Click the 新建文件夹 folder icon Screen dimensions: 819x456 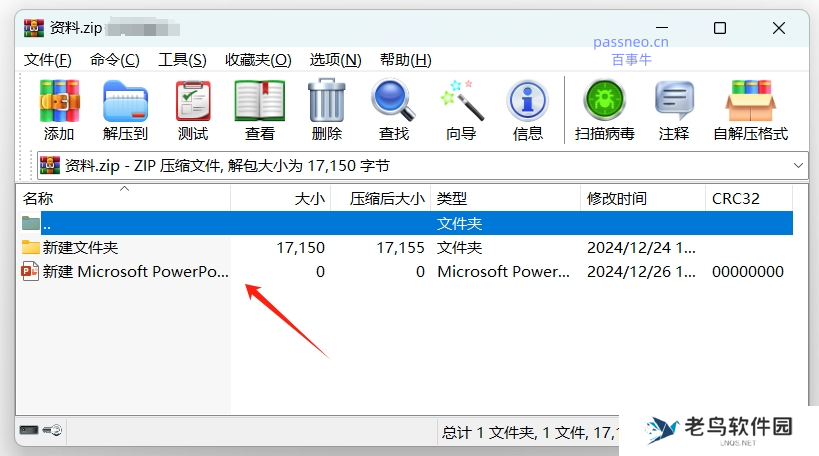[x=31, y=247]
